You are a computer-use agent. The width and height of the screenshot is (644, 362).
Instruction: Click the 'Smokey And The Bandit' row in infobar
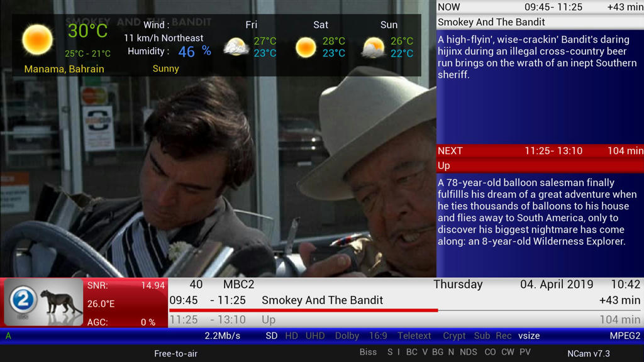404,300
